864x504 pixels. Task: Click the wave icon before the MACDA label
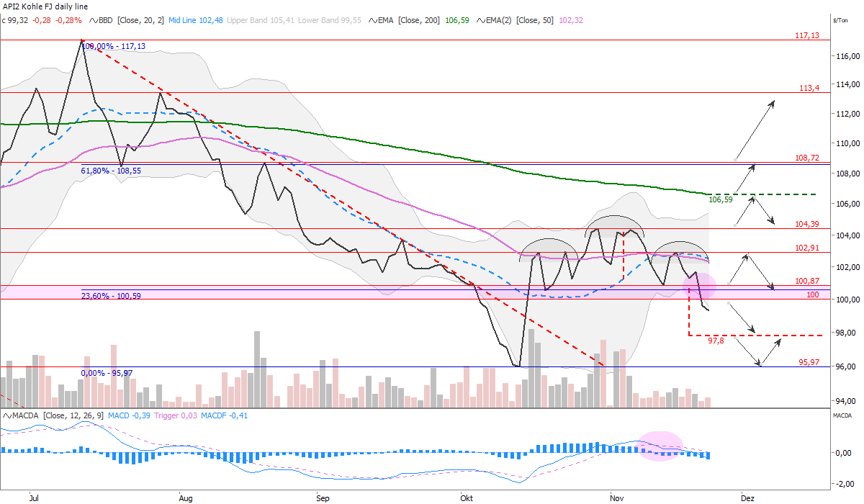7,416
